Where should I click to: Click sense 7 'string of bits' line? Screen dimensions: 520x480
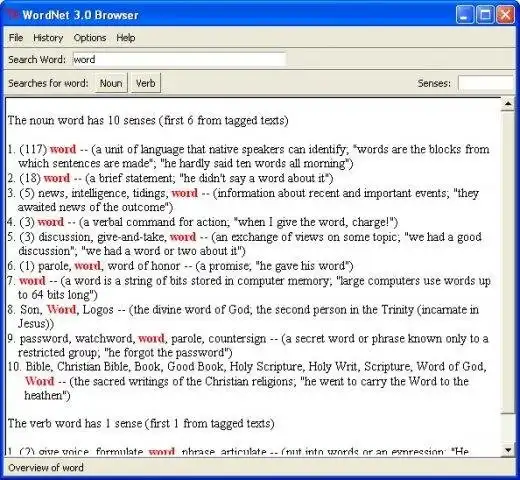pyautogui.click(x=249, y=287)
